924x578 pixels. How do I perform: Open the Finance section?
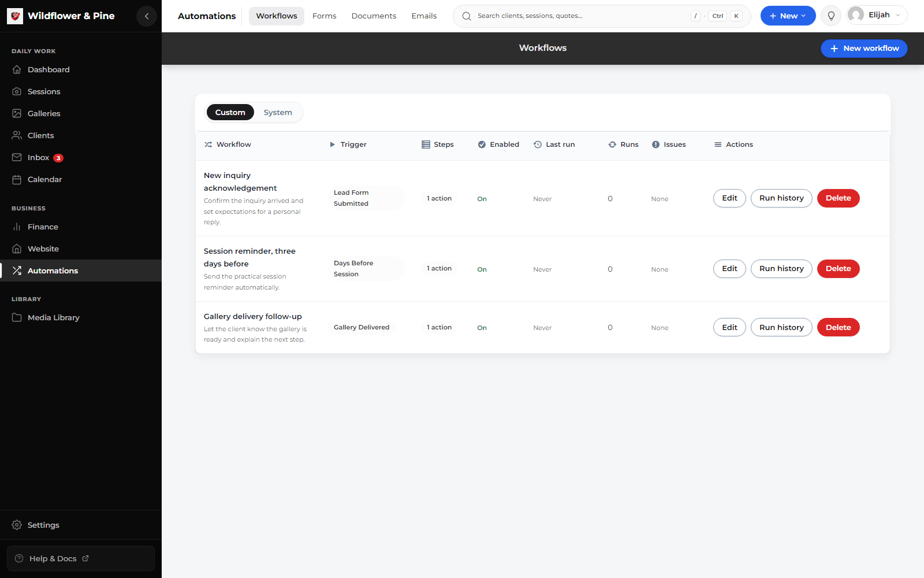pyautogui.click(x=81, y=227)
